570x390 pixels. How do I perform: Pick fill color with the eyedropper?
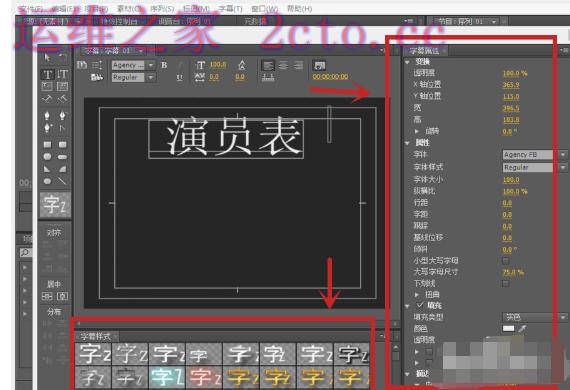522,329
